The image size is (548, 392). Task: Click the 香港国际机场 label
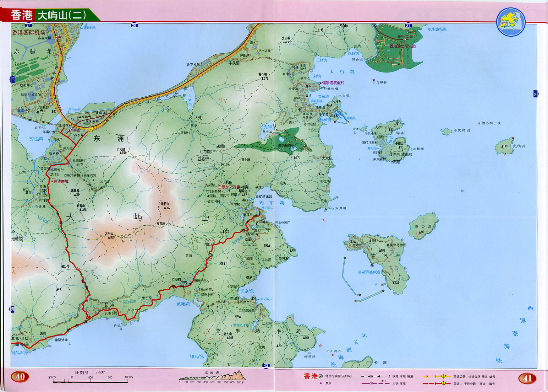29,33
